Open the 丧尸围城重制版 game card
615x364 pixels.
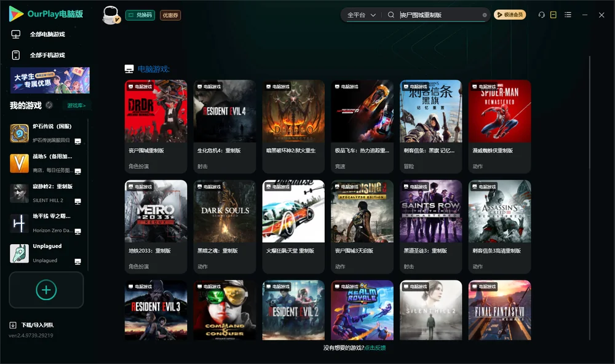pos(156,126)
